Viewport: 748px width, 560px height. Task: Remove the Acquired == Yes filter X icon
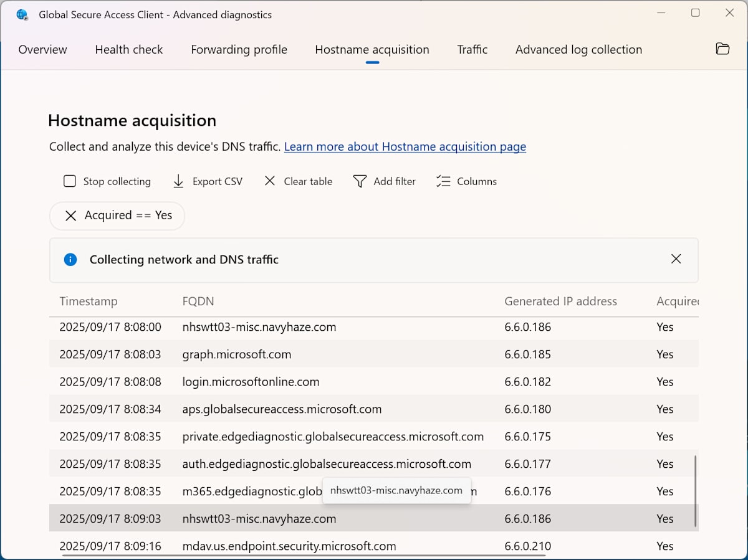[71, 216]
